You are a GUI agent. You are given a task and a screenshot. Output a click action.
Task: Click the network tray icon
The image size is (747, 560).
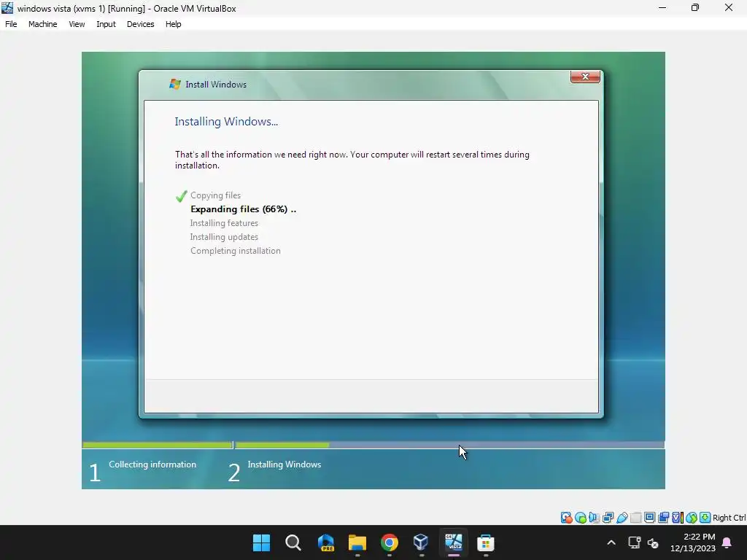634,542
